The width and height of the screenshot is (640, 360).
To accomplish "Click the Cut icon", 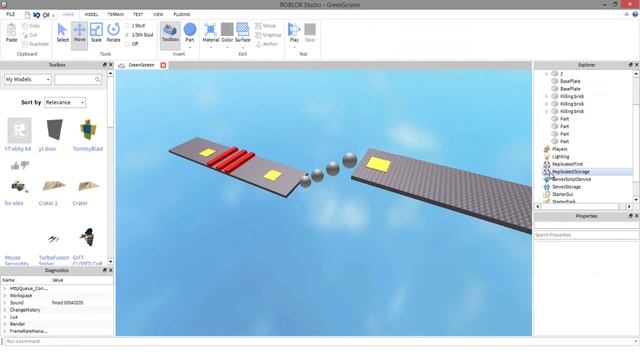I will pyautogui.click(x=25, y=35).
